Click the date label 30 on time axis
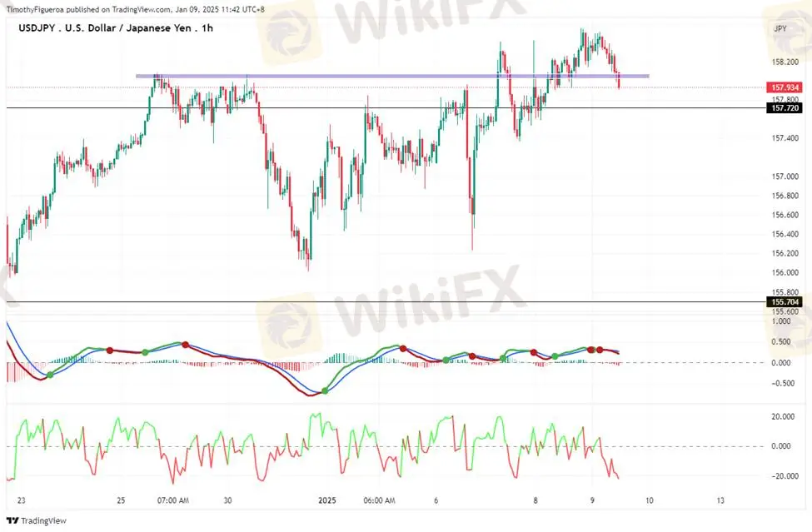The height and width of the screenshot is (532, 812). pos(227,500)
